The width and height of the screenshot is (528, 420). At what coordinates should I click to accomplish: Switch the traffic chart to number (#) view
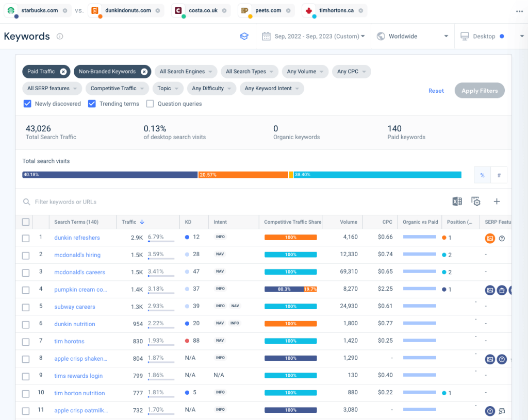(498, 175)
